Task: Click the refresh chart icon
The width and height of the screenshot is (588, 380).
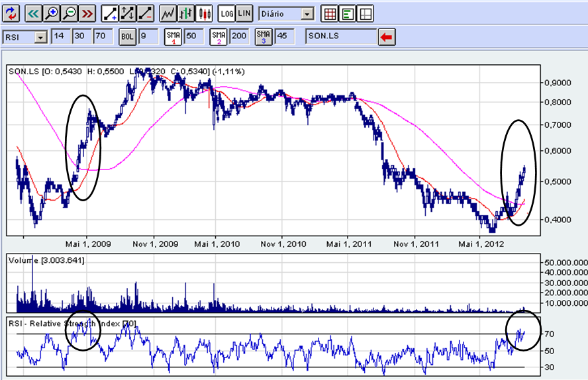Action: (x=11, y=13)
